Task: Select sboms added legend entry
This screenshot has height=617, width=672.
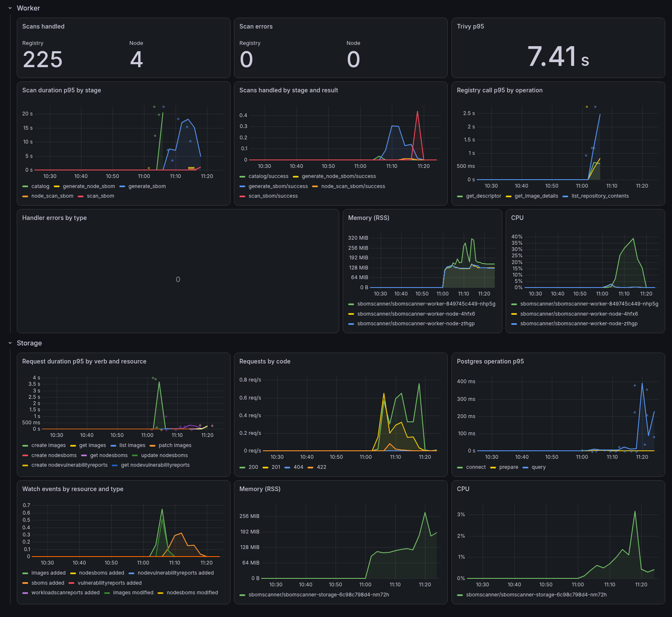Action: coord(48,583)
